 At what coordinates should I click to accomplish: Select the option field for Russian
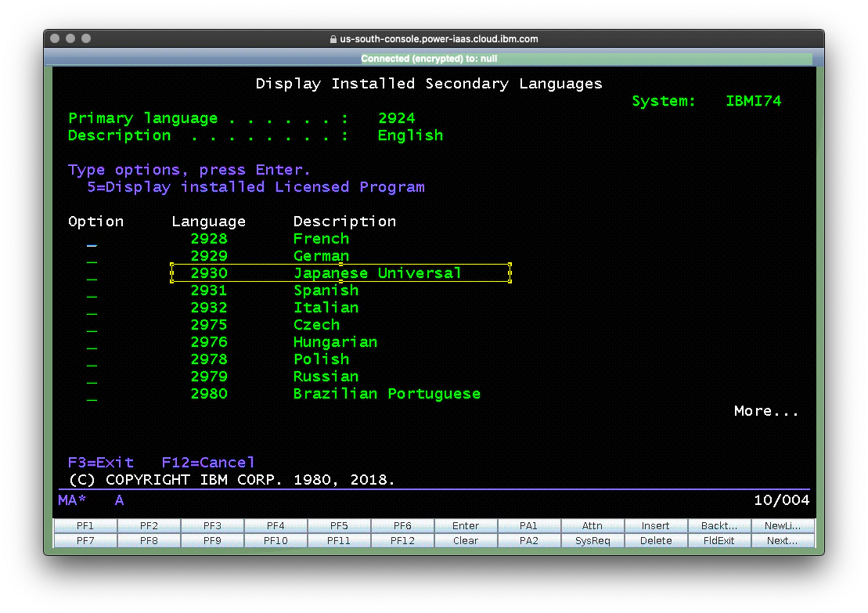tap(92, 377)
